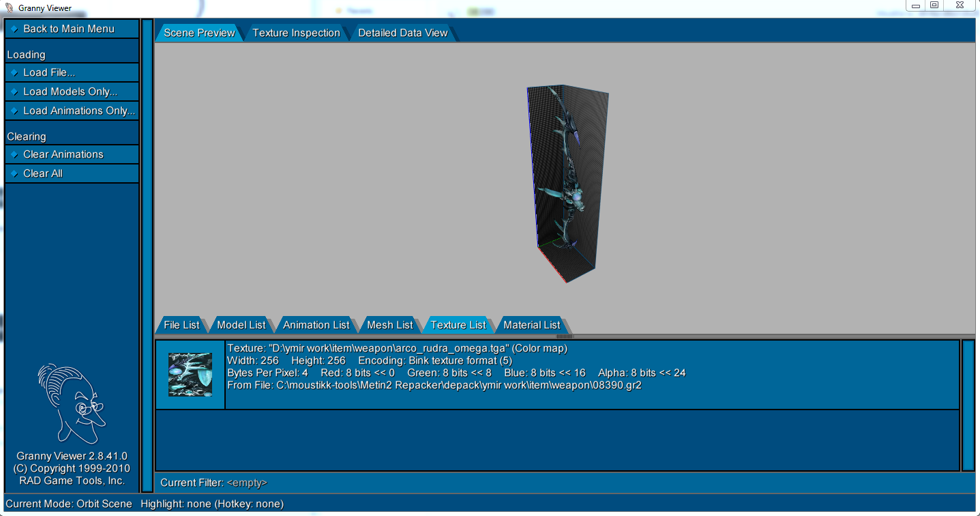Show the Animation List tab
Viewport: 980px width, 516px height.
pyautogui.click(x=316, y=325)
